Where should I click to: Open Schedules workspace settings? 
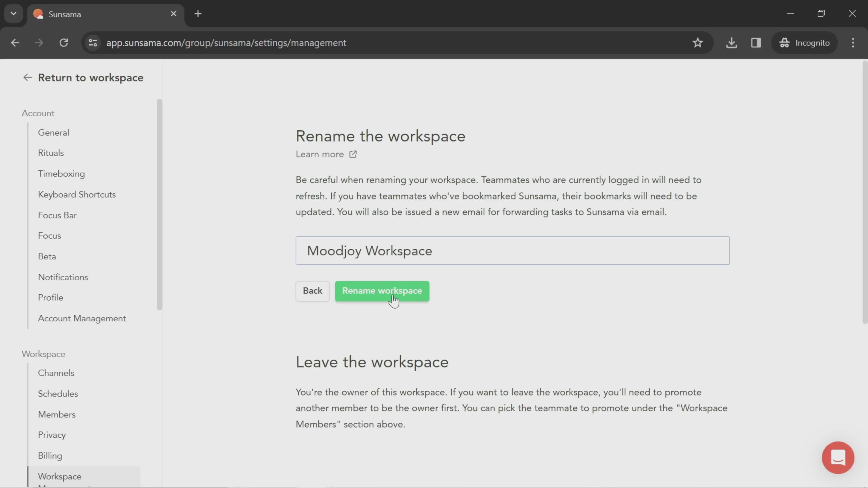(x=58, y=393)
